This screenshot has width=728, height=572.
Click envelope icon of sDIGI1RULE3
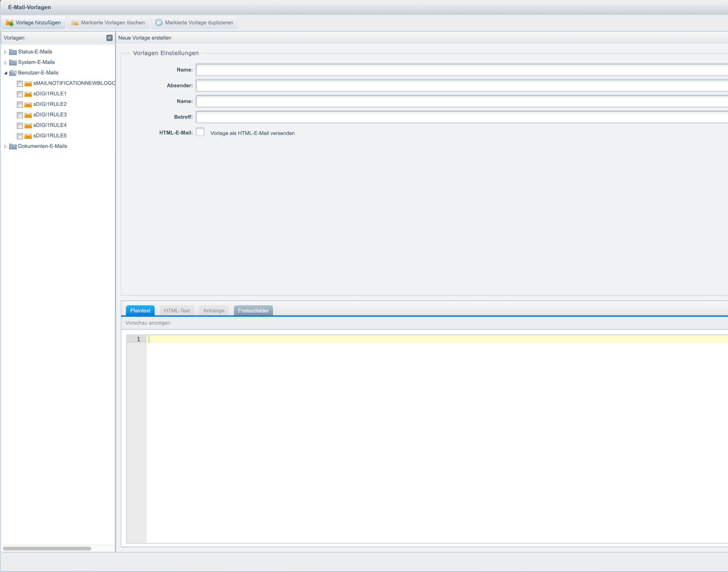(x=28, y=115)
